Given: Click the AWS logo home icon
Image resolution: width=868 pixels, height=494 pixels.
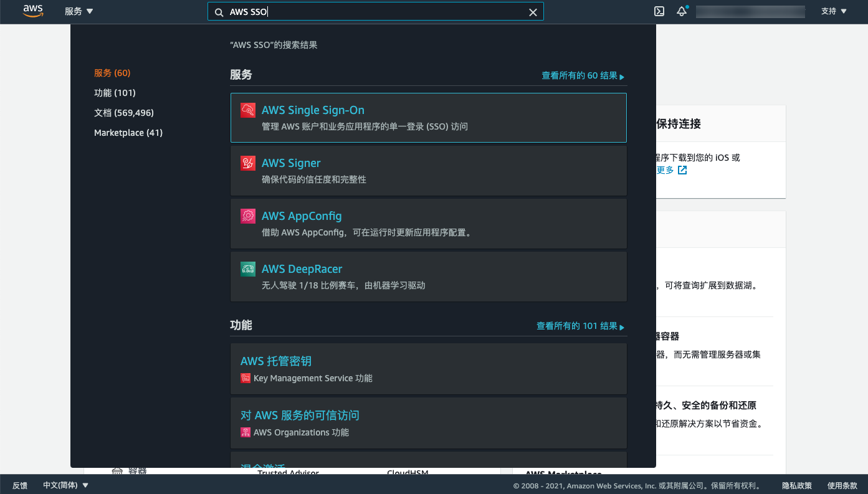Looking at the screenshot, I should 32,11.
